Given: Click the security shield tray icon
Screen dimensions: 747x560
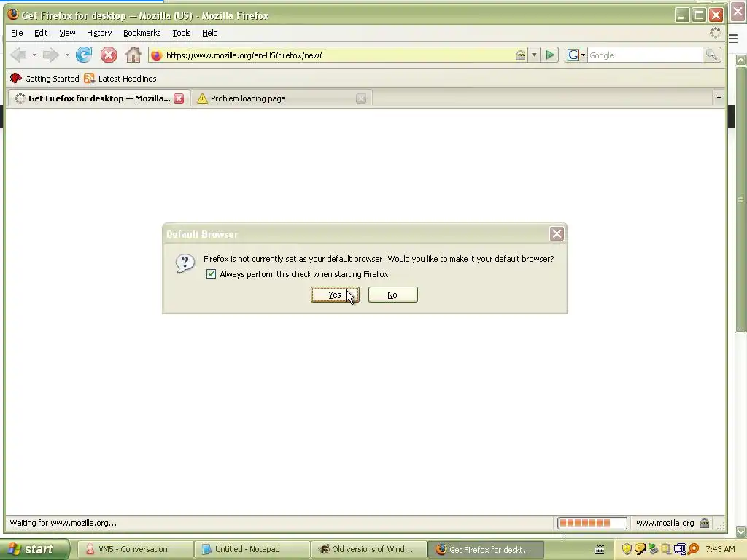Looking at the screenshot, I should [x=627, y=549].
